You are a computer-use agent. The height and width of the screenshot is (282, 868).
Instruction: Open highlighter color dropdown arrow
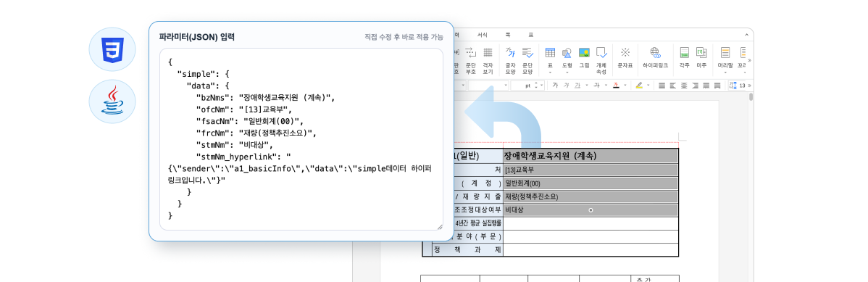(x=648, y=86)
